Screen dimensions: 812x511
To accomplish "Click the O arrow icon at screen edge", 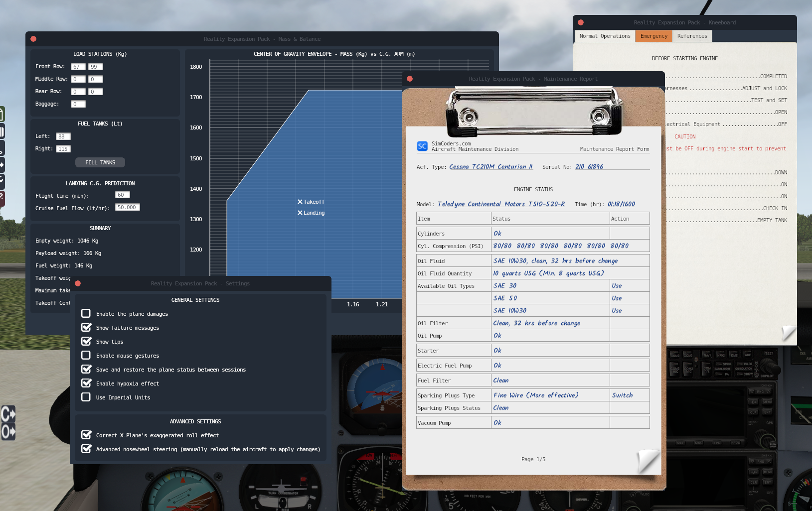I will pos(8,431).
